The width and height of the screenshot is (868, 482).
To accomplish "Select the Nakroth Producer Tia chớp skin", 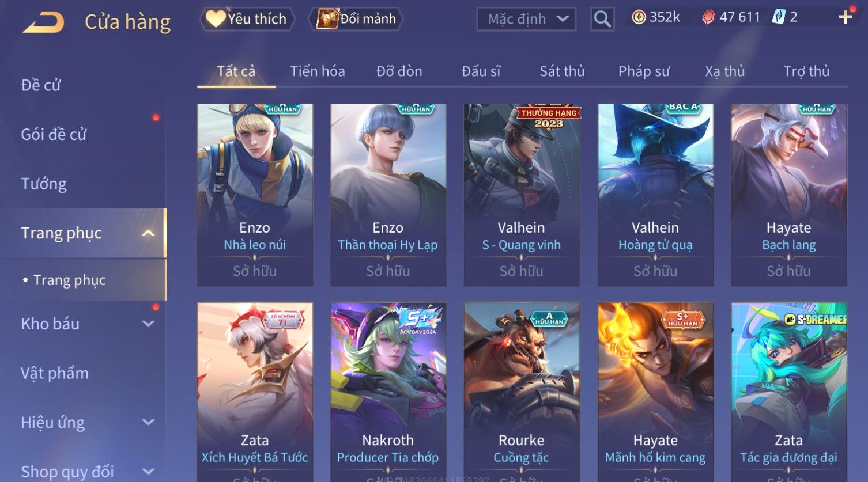I will pos(388,392).
